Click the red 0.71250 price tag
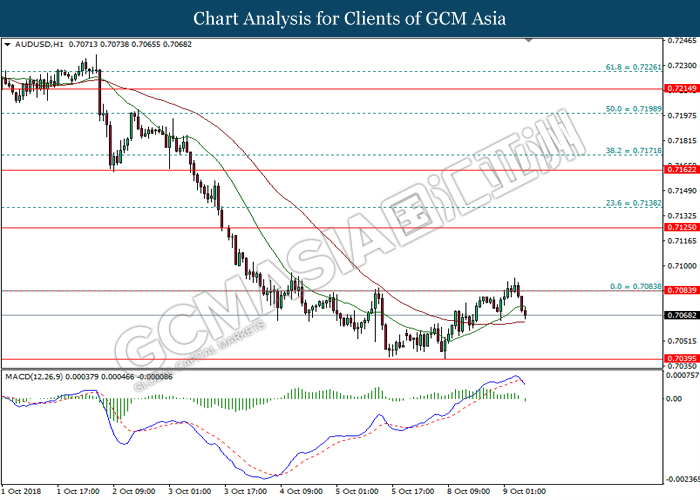Screen dimensions: 700x500 pyautogui.click(x=682, y=227)
